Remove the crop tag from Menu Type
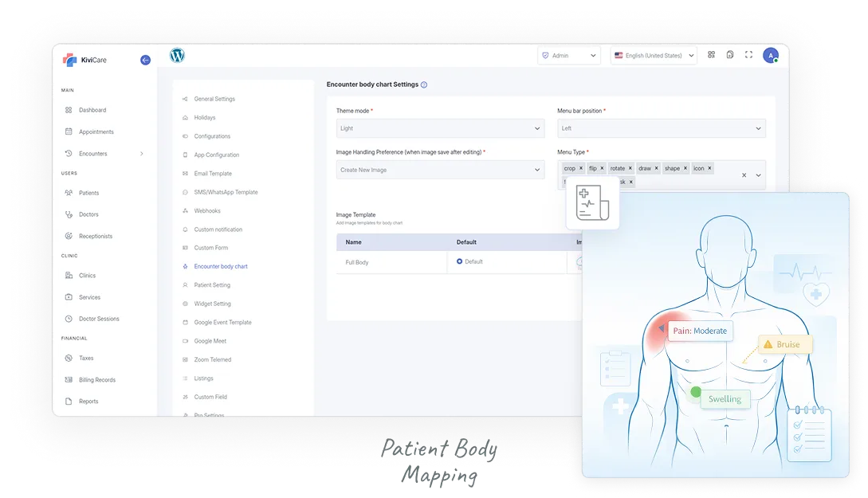Screen dimensions: 868x498 click(x=581, y=168)
